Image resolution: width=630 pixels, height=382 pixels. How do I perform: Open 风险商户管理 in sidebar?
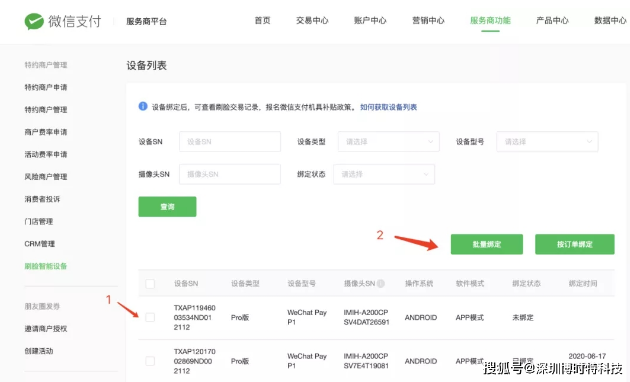pos(46,177)
